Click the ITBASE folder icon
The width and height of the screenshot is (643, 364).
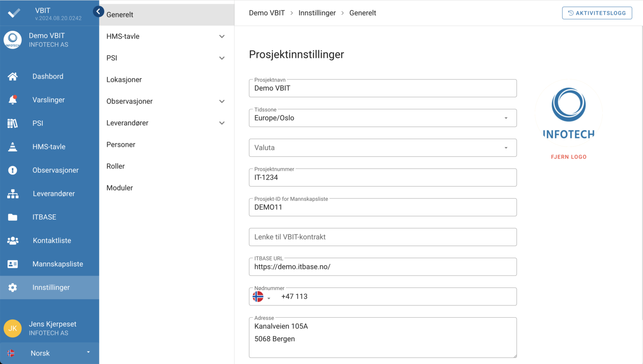(x=13, y=217)
